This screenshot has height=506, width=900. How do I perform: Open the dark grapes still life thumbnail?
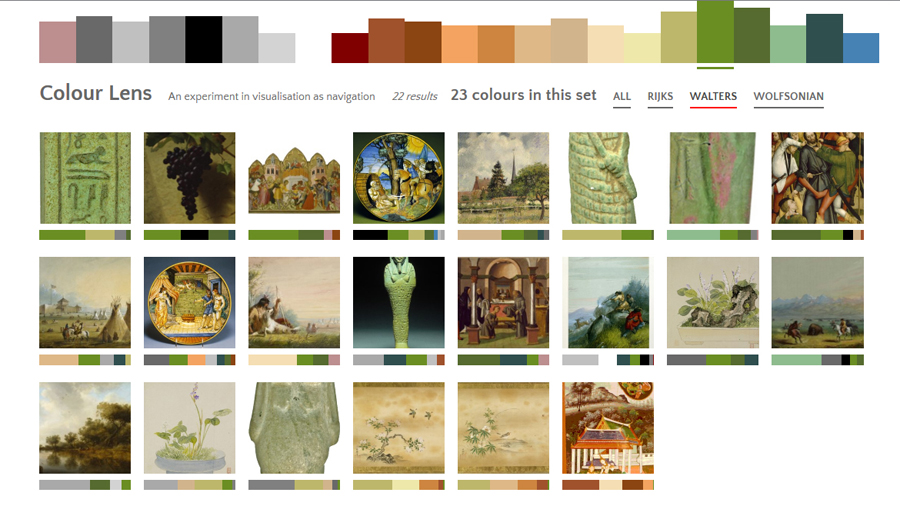(x=189, y=178)
